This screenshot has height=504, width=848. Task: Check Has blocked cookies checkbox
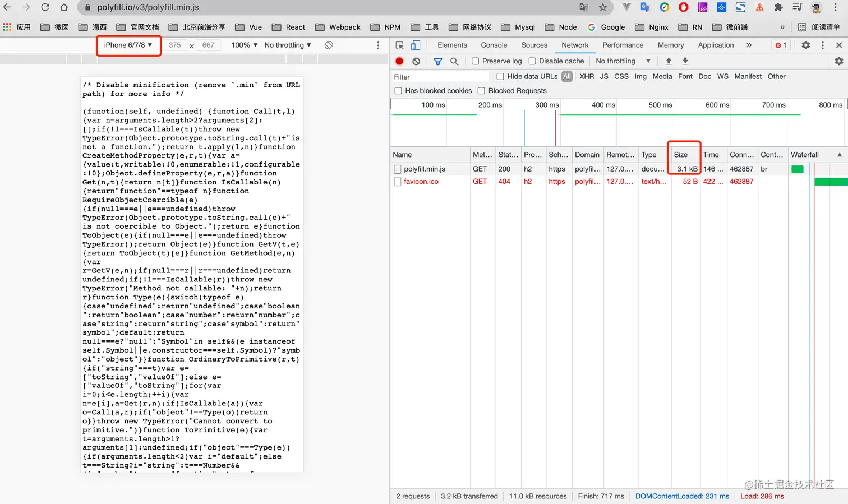[398, 91]
